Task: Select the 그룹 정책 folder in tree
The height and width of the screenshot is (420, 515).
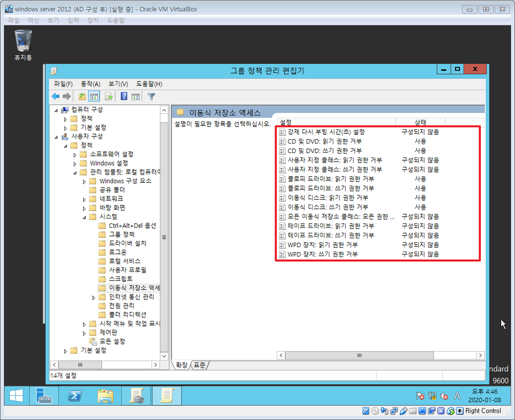Action: 122,234
